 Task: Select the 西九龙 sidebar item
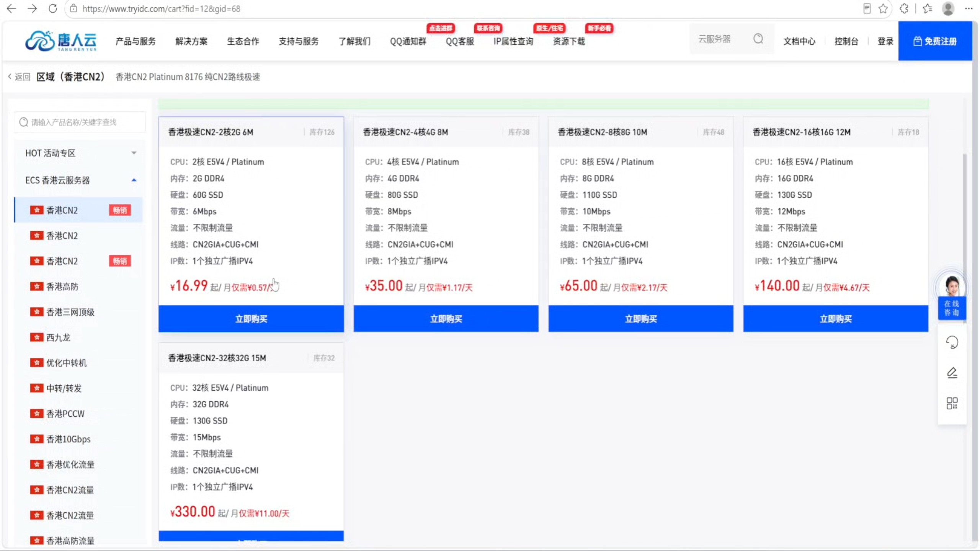point(79,337)
